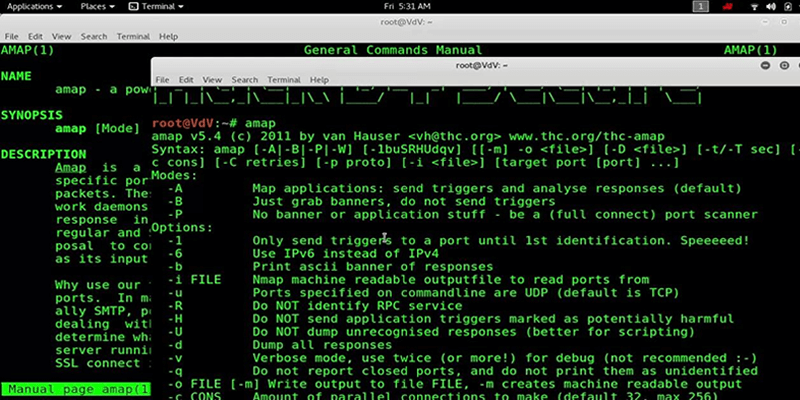Click the '-i FILE' Nmap outputfile line
The height and width of the screenshot is (400, 800).
click(x=409, y=280)
